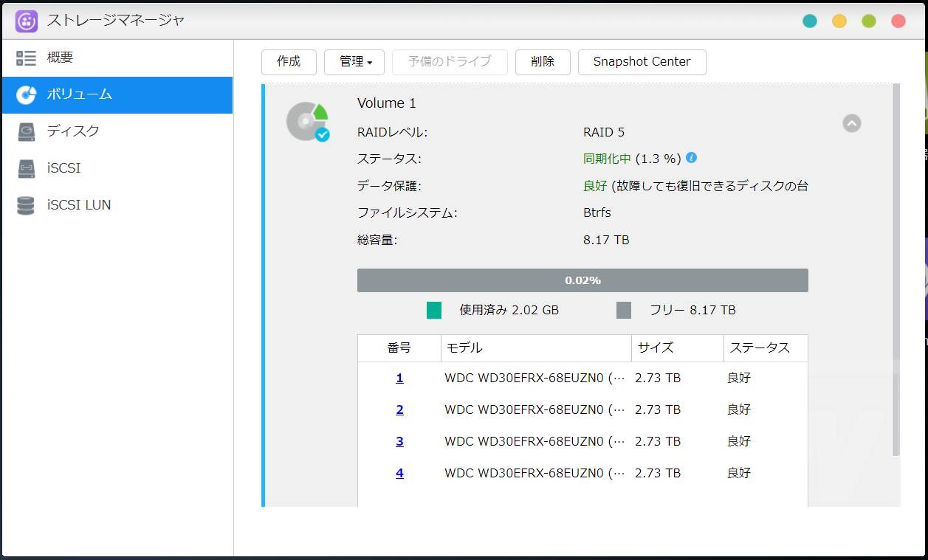This screenshot has height=560, width=928.
Task: Click the 良好 data protection value
Action: 595,186
